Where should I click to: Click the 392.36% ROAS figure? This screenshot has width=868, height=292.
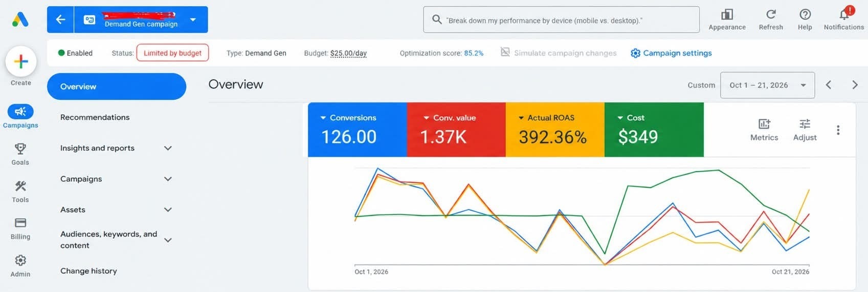(552, 137)
